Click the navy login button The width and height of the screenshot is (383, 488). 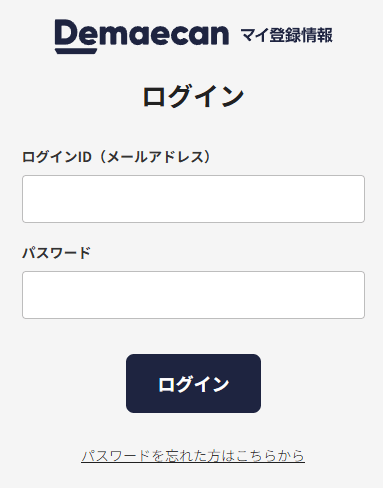(x=193, y=383)
